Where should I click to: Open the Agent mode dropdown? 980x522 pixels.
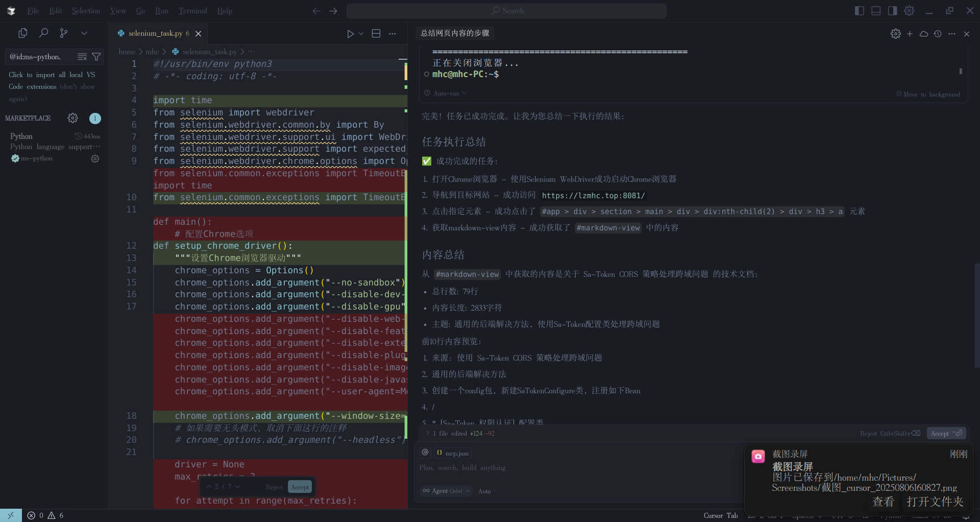coord(446,491)
